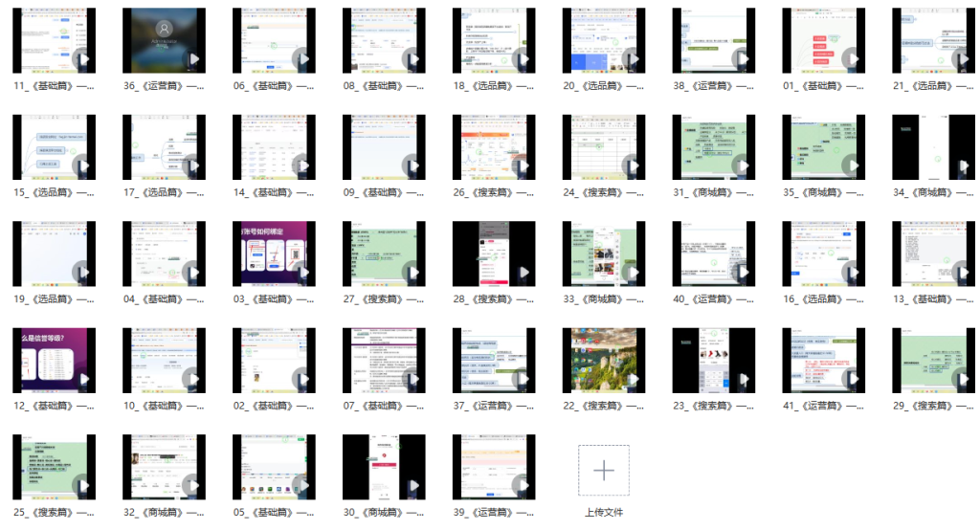Hit the play icon on 18_《选品篇》 thumbnail
The width and height of the screenshot is (980, 530).
[523, 59]
